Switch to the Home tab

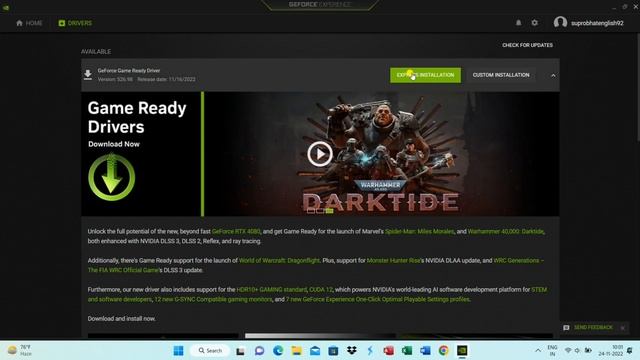tap(29, 23)
